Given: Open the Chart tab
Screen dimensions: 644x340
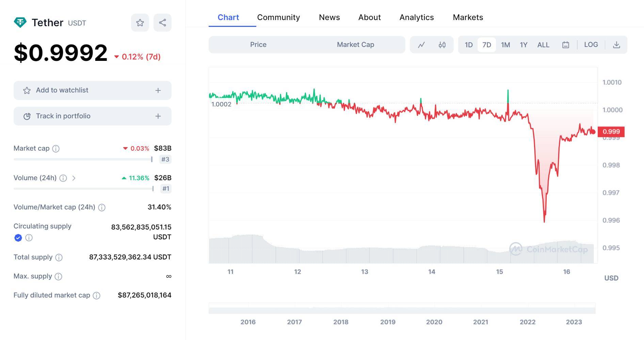Looking at the screenshot, I should 228,17.
